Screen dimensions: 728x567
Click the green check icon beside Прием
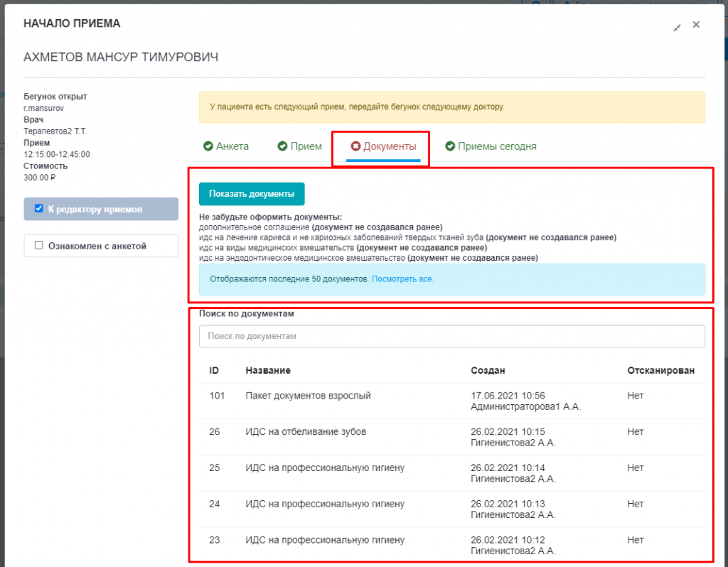(282, 146)
